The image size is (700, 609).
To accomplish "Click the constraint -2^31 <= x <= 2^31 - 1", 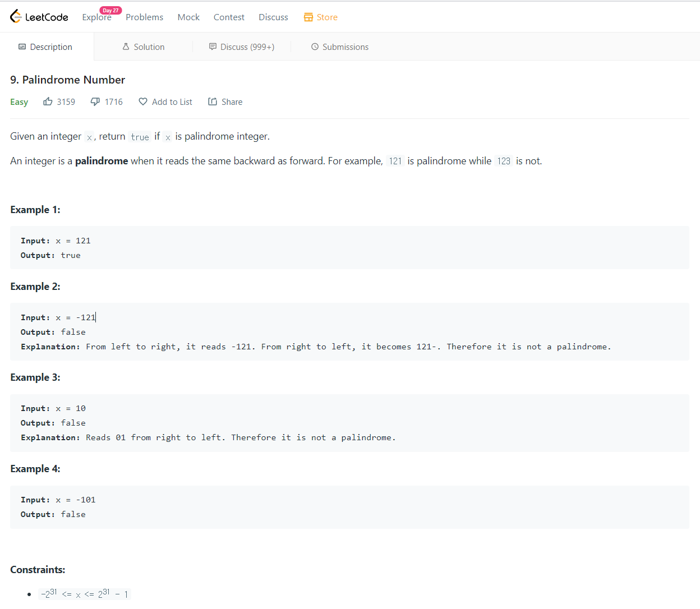I will coord(85,593).
